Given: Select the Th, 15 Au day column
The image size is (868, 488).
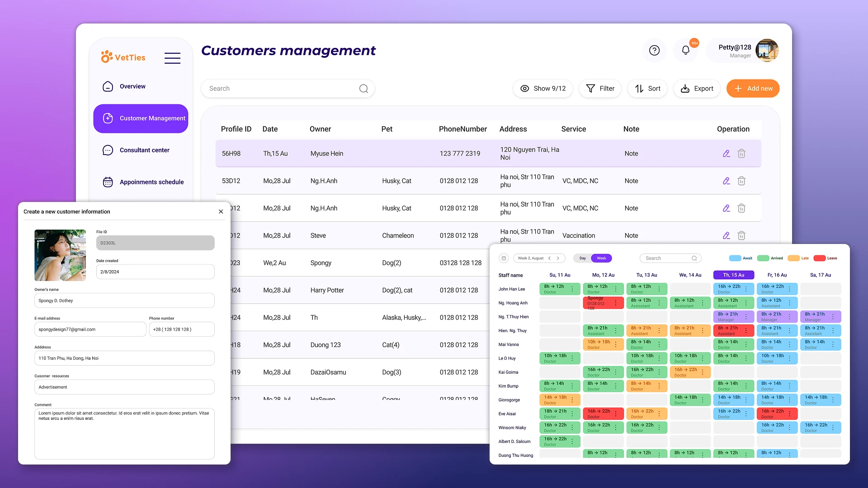Looking at the screenshot, I should click(733, 275).
